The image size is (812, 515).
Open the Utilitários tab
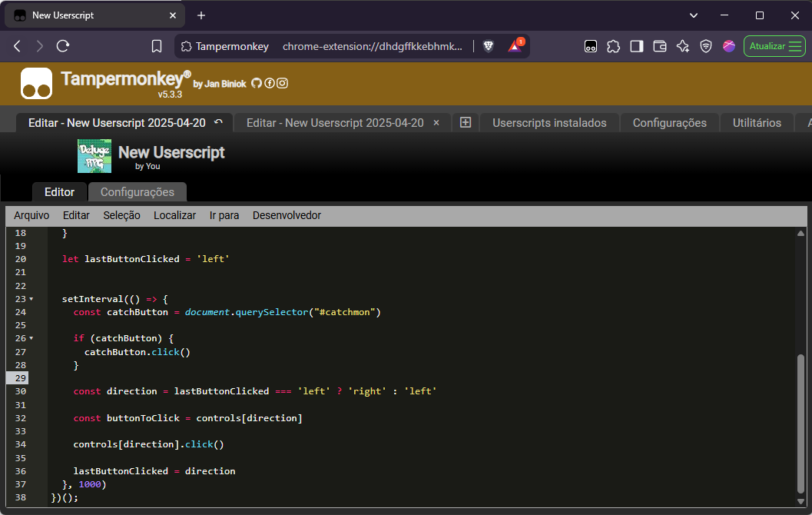757,123
